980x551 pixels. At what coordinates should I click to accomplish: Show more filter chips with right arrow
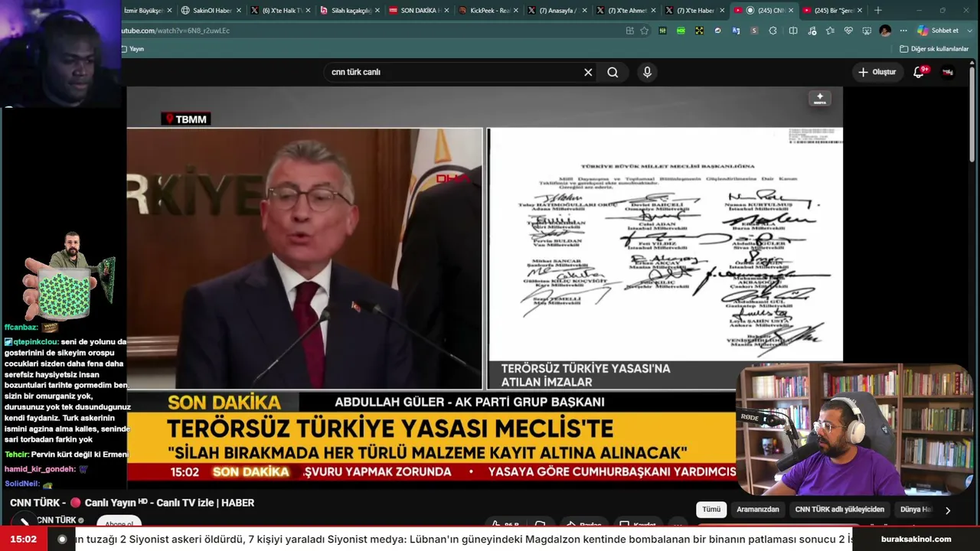coord(948,510)
